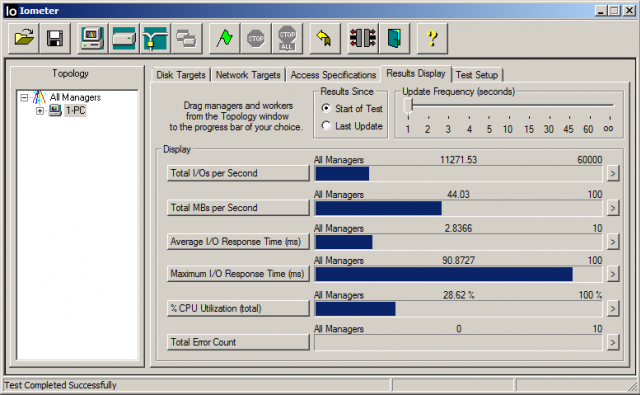The width and height of the screenshot is (640, 395).
Task: Select the Start of Test radio button
Action: click(x=326, y=108)
